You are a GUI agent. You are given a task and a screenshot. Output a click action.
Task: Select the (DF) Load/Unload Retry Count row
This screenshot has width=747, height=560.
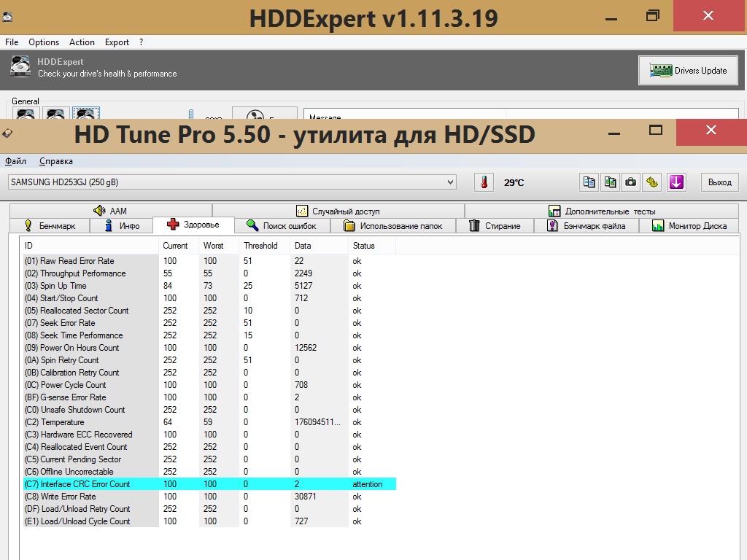tap(209, 508)
